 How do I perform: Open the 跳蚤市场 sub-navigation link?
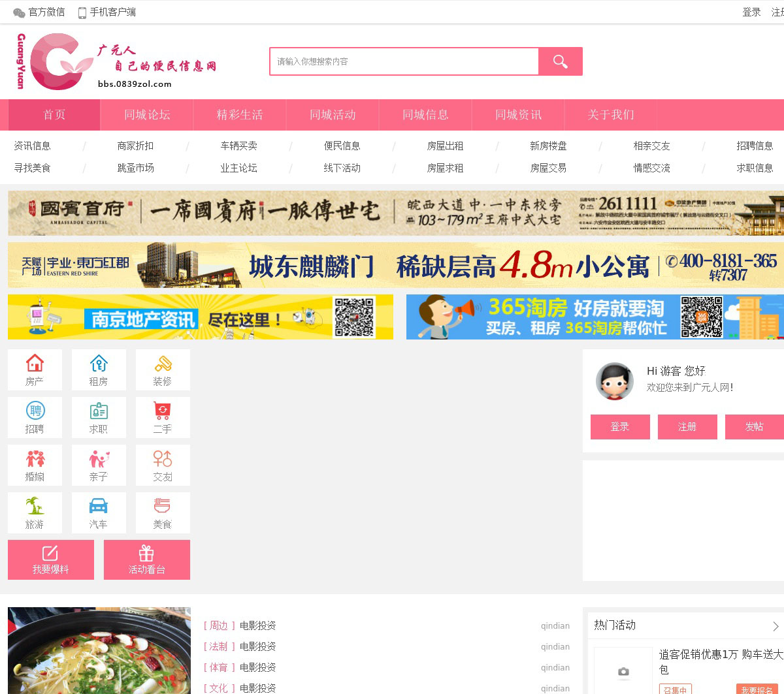(135, 168)
